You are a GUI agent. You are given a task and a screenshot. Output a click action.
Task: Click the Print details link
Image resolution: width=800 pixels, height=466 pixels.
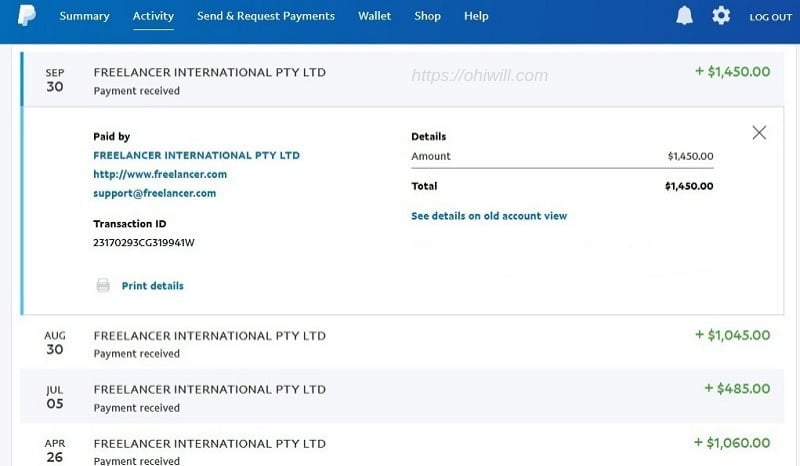153,286
